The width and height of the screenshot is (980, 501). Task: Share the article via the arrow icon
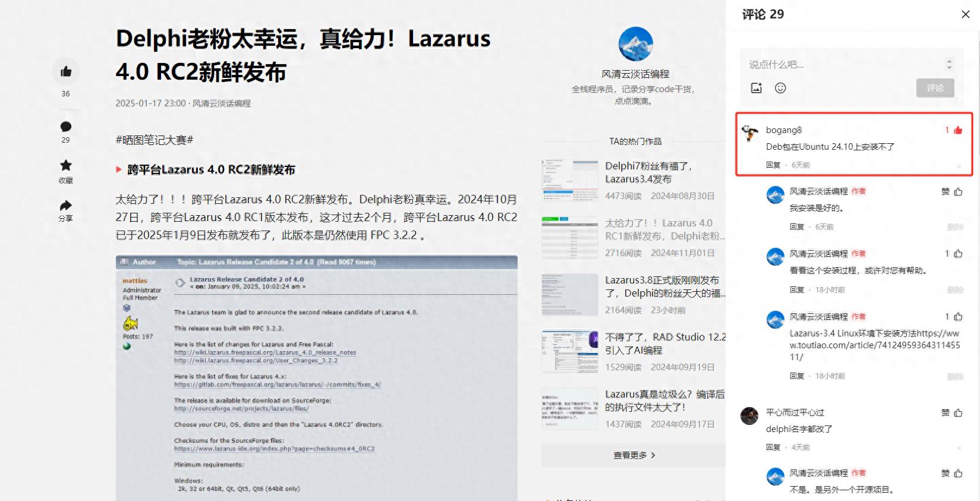66,206
